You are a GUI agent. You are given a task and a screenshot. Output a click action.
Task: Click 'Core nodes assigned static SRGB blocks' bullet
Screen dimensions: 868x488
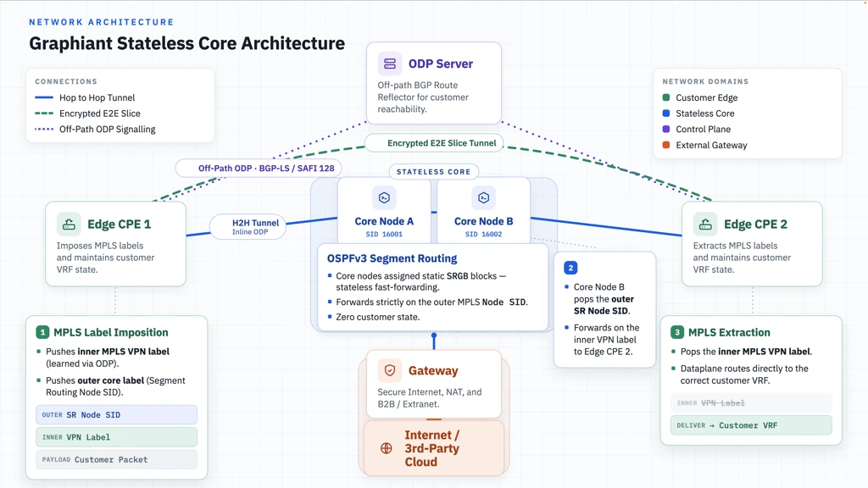pyautogui.click(x=420, y=281)
